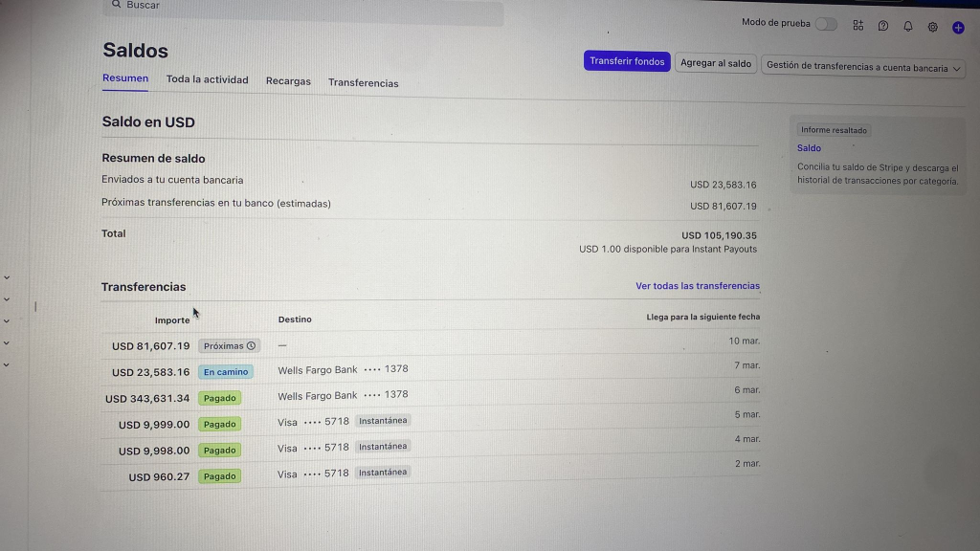
Task: Open Ver todas las transferencias
Action: (x=696, y=285)
